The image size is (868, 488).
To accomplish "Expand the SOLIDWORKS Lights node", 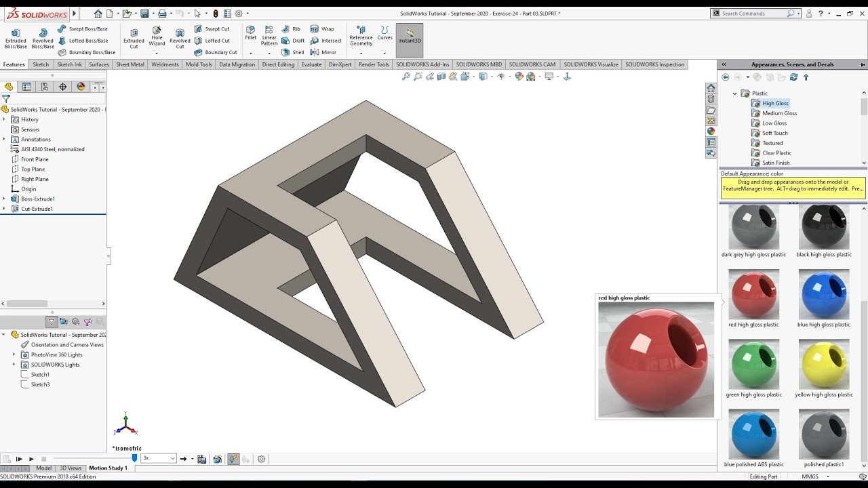I will 14,365.
